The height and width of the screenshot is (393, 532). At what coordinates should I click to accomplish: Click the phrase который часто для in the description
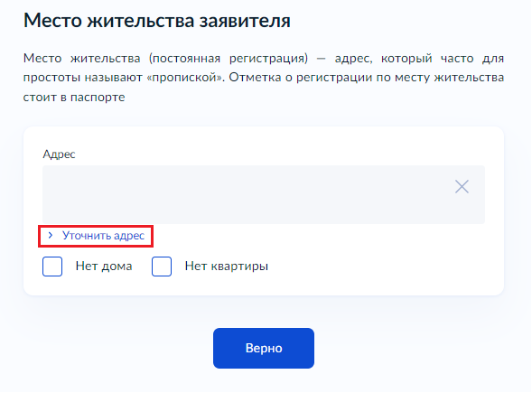click(x=443, y=59)
